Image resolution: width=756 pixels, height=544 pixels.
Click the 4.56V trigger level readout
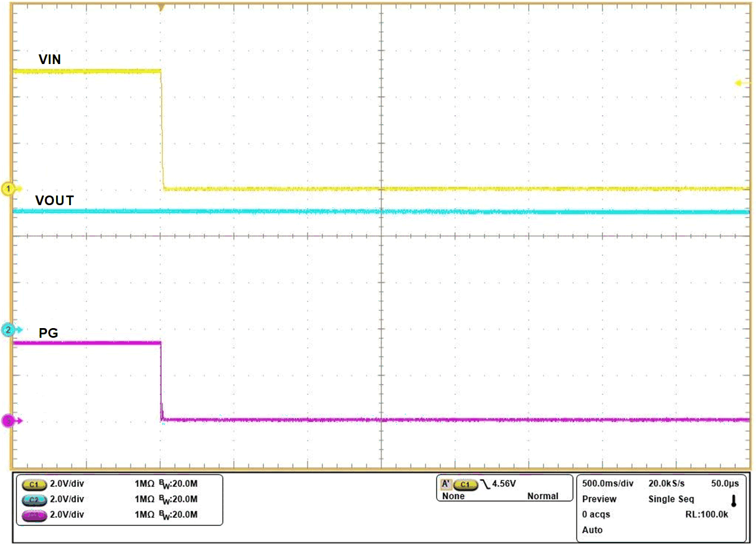505,483
